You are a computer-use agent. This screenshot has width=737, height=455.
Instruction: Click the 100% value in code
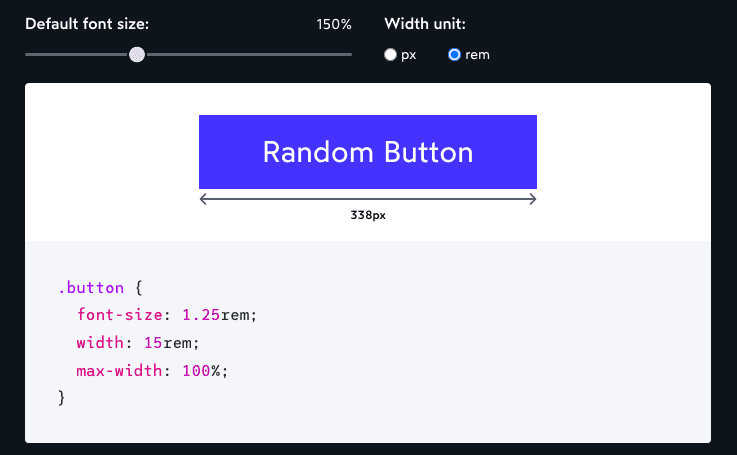205,371
